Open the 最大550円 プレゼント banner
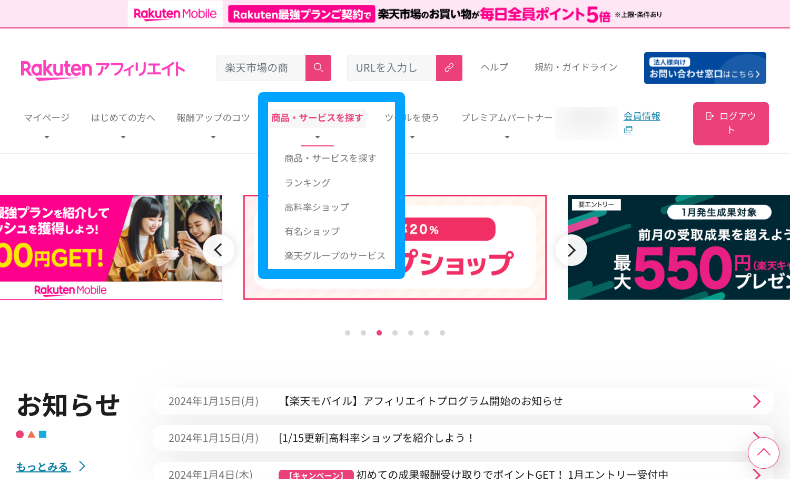790x479 pixels. 679,247
